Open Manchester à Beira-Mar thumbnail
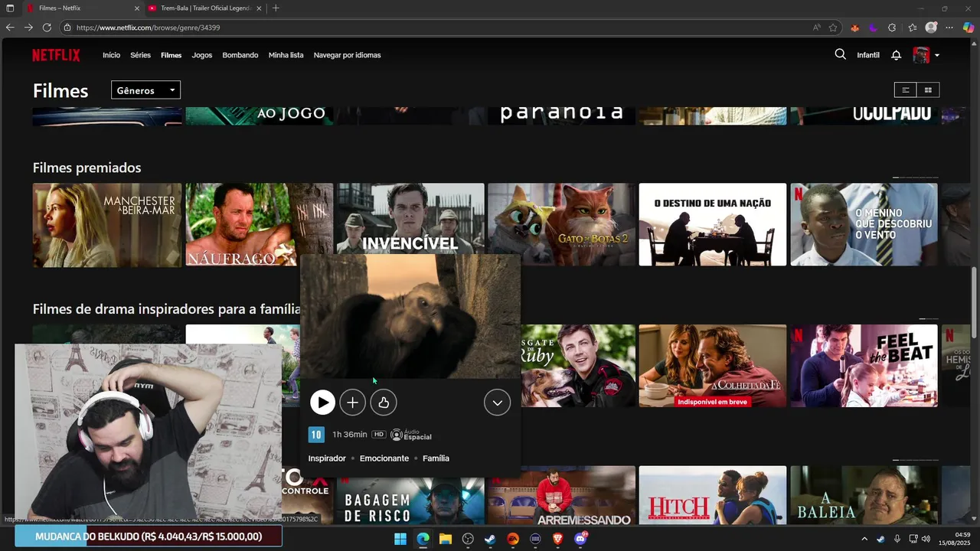This screenshot has height=551, width=980. tap(107, 224)
